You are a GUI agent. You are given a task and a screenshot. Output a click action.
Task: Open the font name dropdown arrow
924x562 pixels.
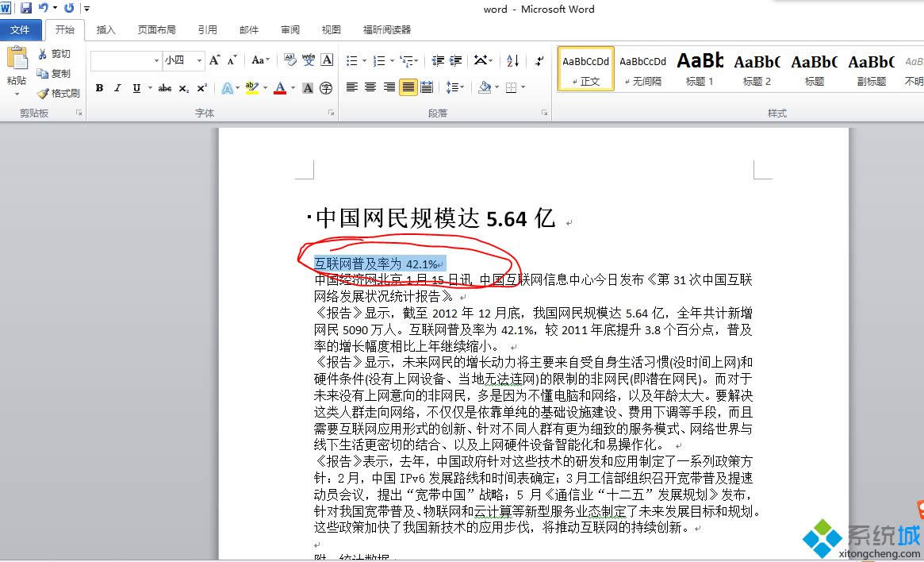coord(157,60)
